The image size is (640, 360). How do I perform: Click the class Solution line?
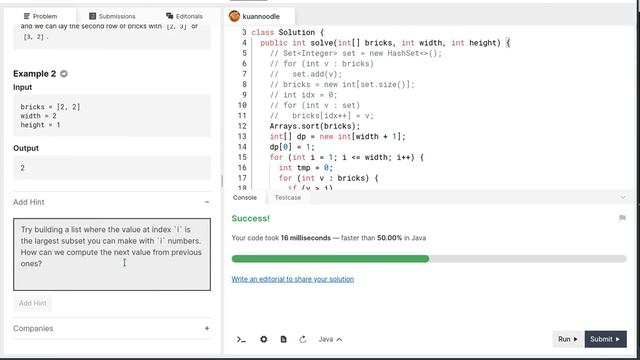[287, 32]
